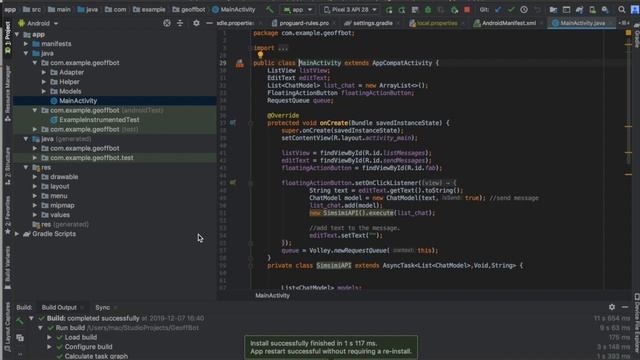Click the geoffbot breadcrumb folder
Screen dimensions: 640x360
pos(189,9)
